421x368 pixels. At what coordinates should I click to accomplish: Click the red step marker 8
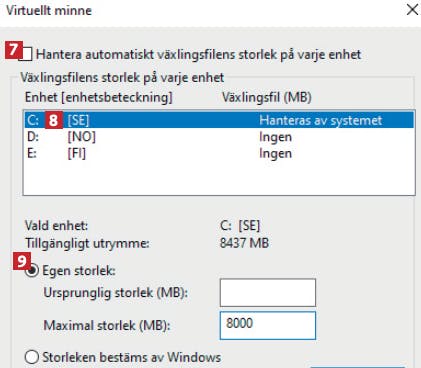(x=54, y=120)
